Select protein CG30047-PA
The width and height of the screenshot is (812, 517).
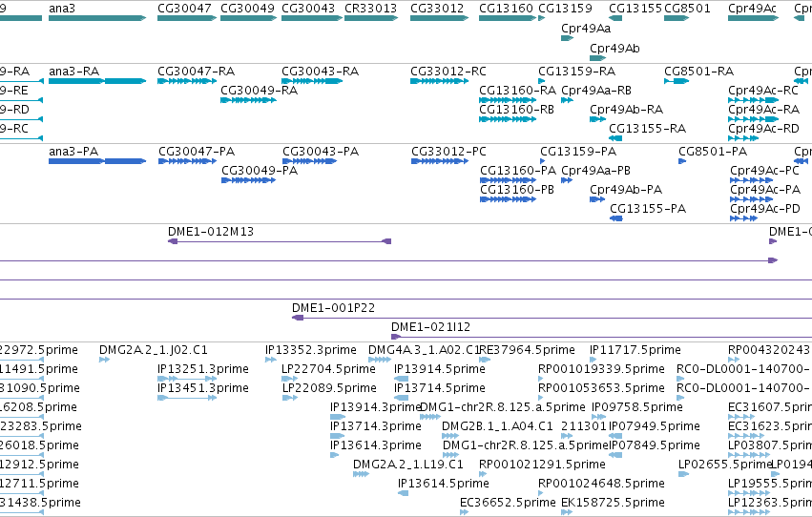(x=187, y=161)
